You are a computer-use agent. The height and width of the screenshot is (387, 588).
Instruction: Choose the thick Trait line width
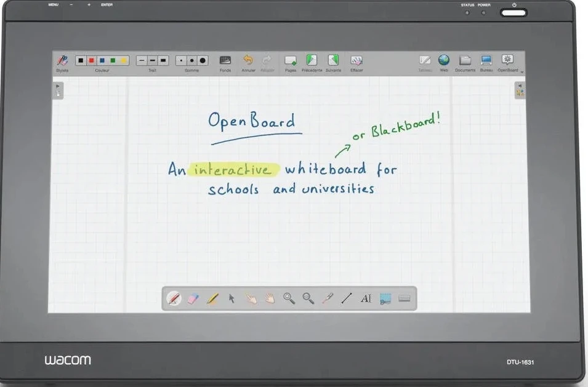(x=163, y=60)
